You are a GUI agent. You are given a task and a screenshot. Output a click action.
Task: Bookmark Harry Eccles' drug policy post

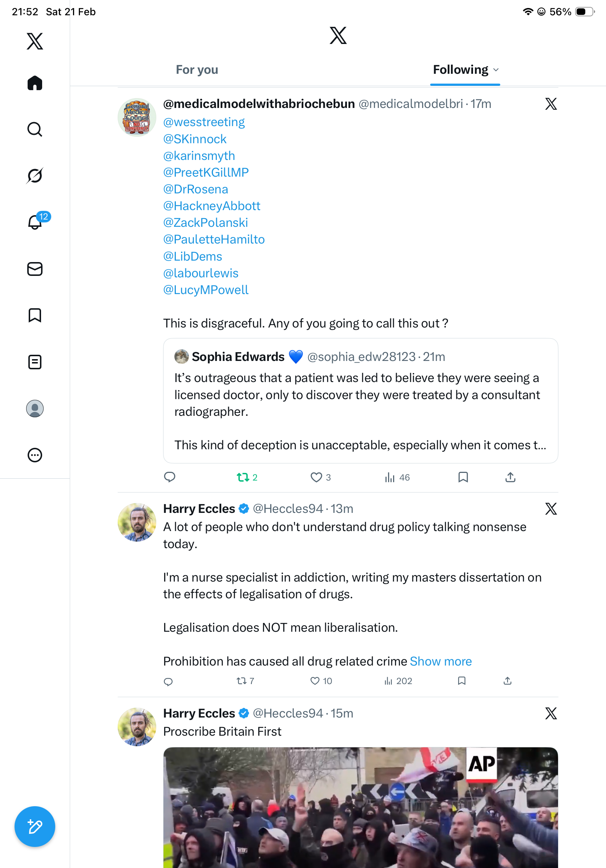[461, 681]
